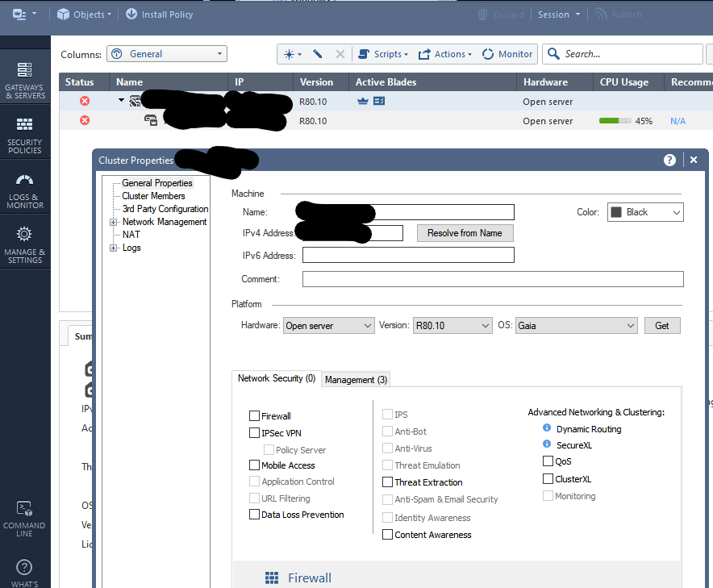The height and width of the screenshot is (588, 713).
Task: Switch to Network Security (0) tab
Action: 277,378
